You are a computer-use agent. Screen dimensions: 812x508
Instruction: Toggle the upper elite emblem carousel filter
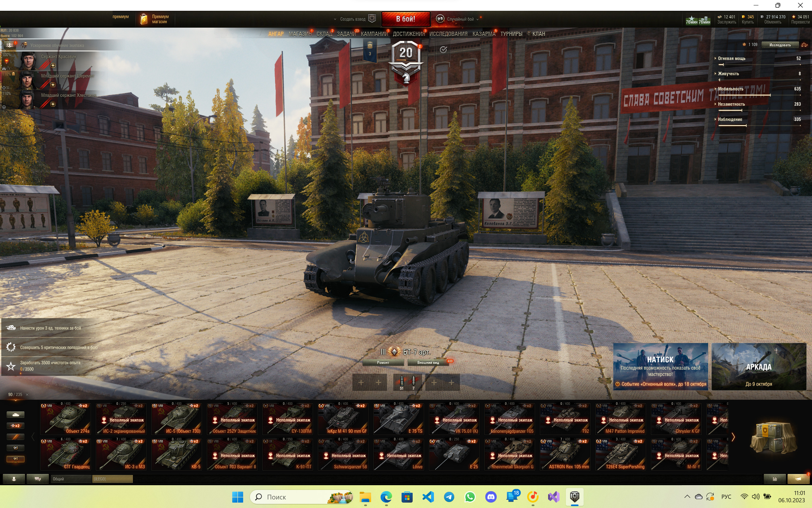tap(16, 448)
